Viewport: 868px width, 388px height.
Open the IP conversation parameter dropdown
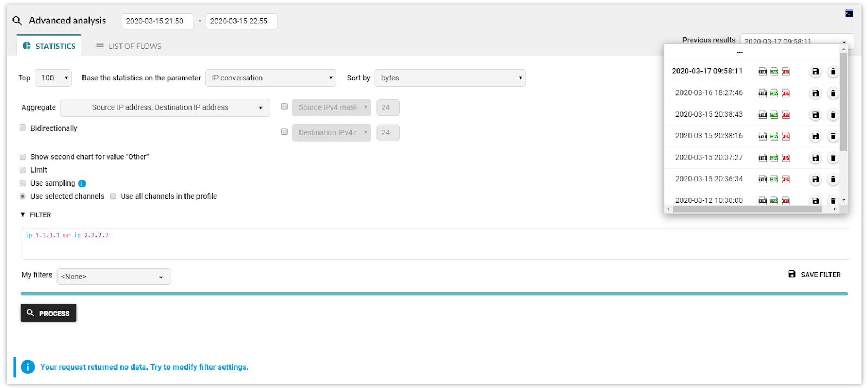tap(270, 78)
